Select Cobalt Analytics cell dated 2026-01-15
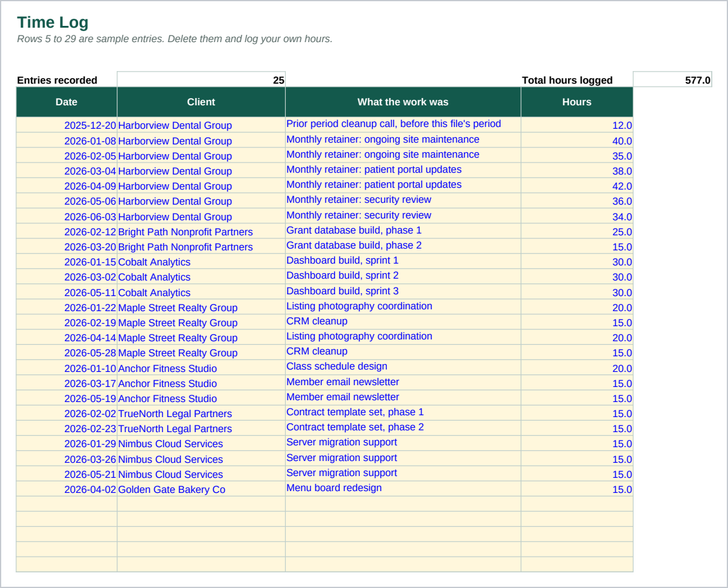 pos(201,262)
